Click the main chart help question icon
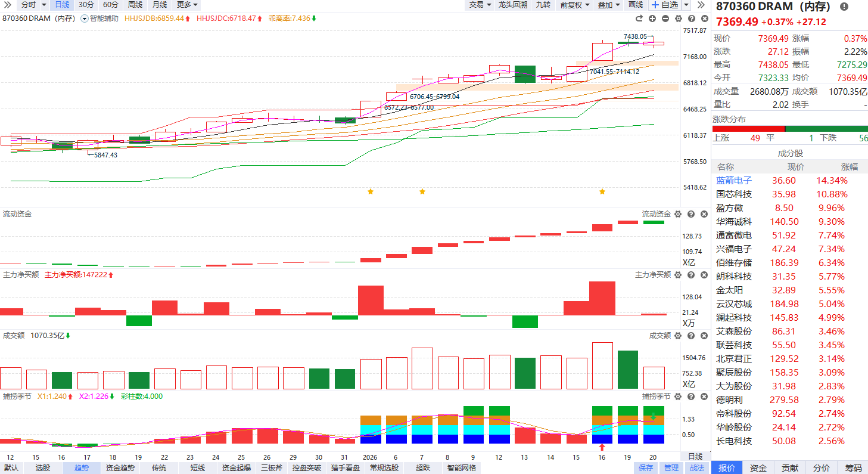This screenshot has width=868, height=474. (691, 18)
